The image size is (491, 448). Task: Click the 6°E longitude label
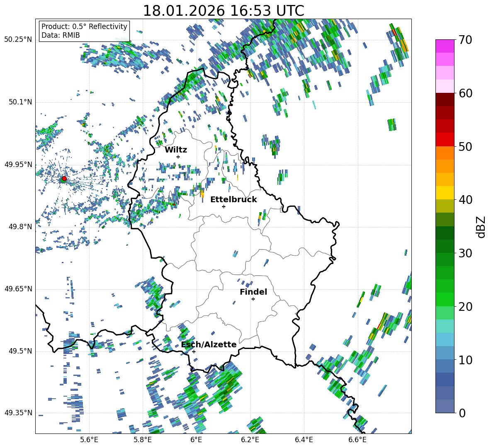click(x=196, y=440)
